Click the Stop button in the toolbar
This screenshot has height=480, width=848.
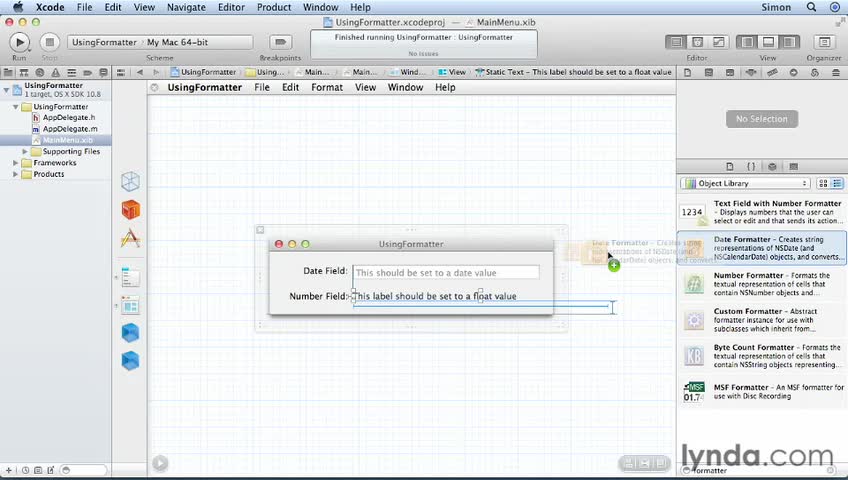coord(49,42)
